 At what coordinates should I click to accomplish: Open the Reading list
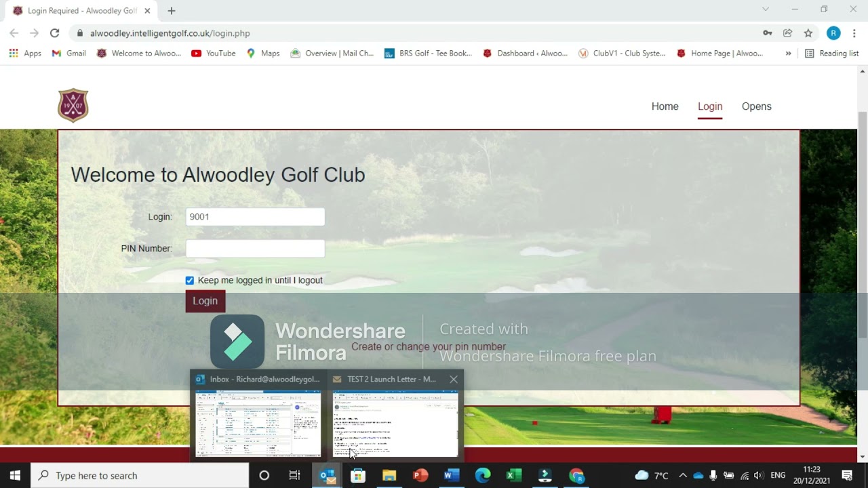pos(832,53)
